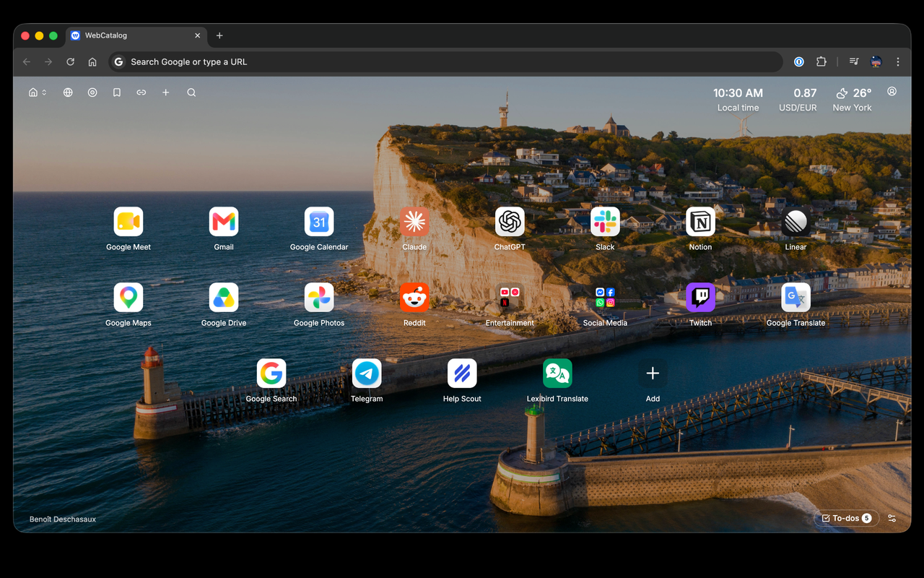Open Notion
Viewport: 924px width, 578px height.
pyautogui.click(x=700, y=222)
